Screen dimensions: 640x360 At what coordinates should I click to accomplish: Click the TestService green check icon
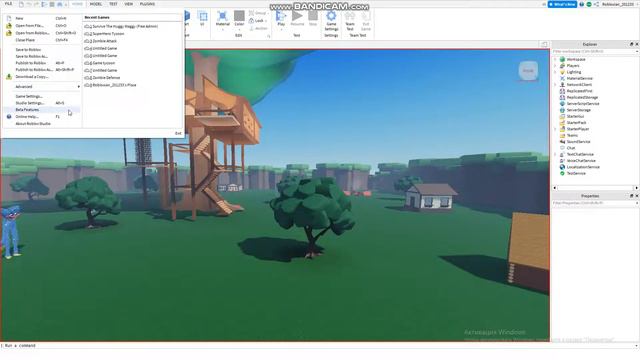coord(562,173)
